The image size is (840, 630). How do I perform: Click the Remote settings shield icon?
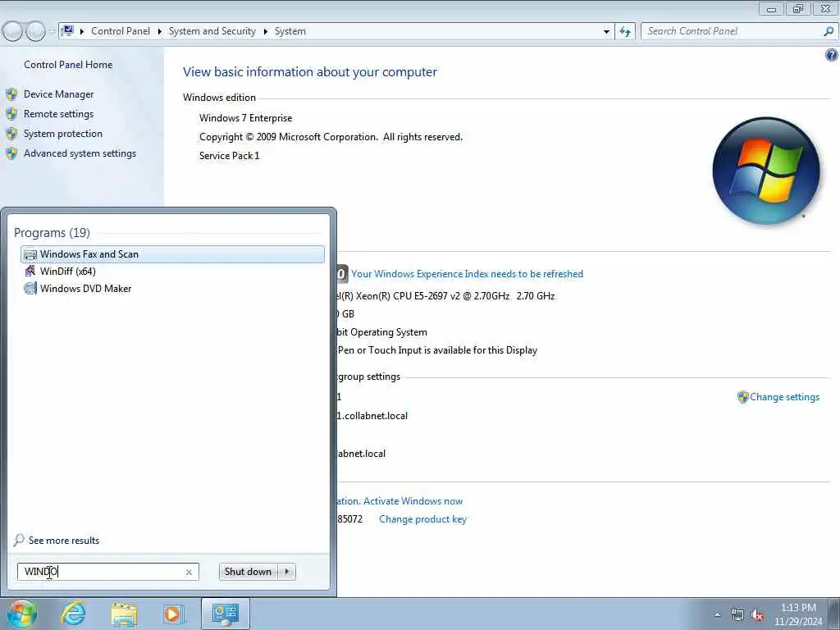tap(11, 114)
